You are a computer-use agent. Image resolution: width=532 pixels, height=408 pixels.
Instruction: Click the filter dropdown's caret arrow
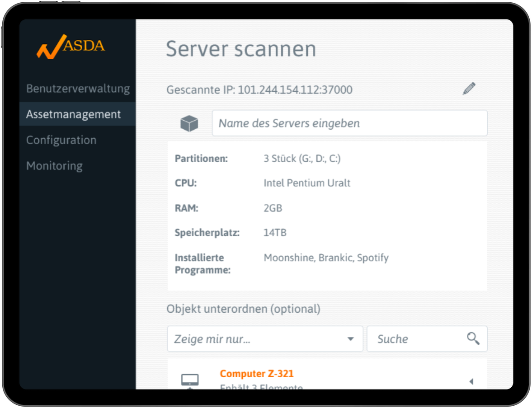(x=350, y=339)
